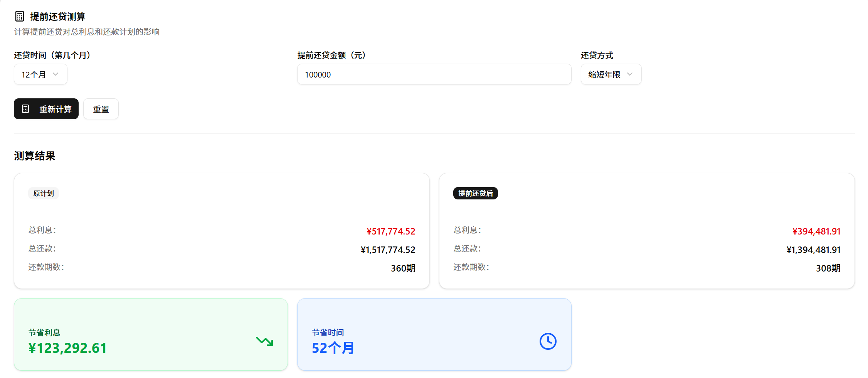Image resolution: width=868 pixels, height=378 pixels.
Task: Click the blue clock icon
Action: tap(548, 341)
